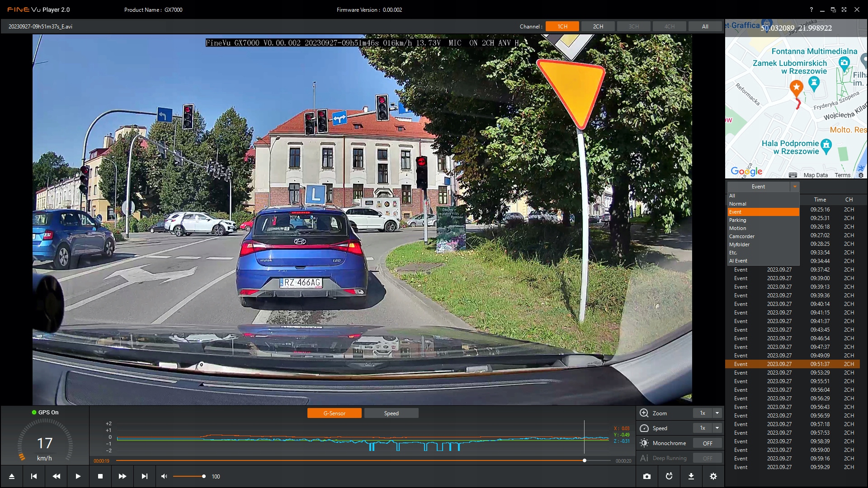Image resolution: width=868 pixels, height=488 pixels.
Task: Collapse the Event filter dropdown arrow
Action: [795, 187]
